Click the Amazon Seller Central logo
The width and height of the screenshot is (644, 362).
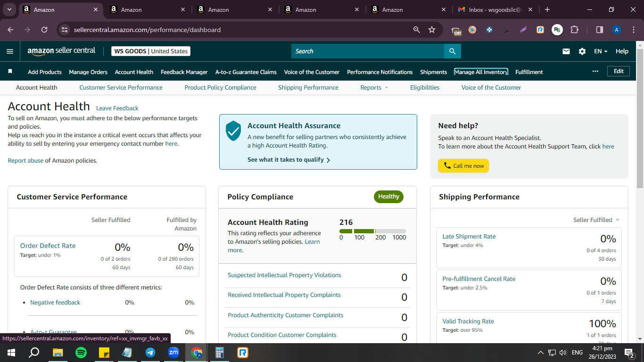(61, 51)
